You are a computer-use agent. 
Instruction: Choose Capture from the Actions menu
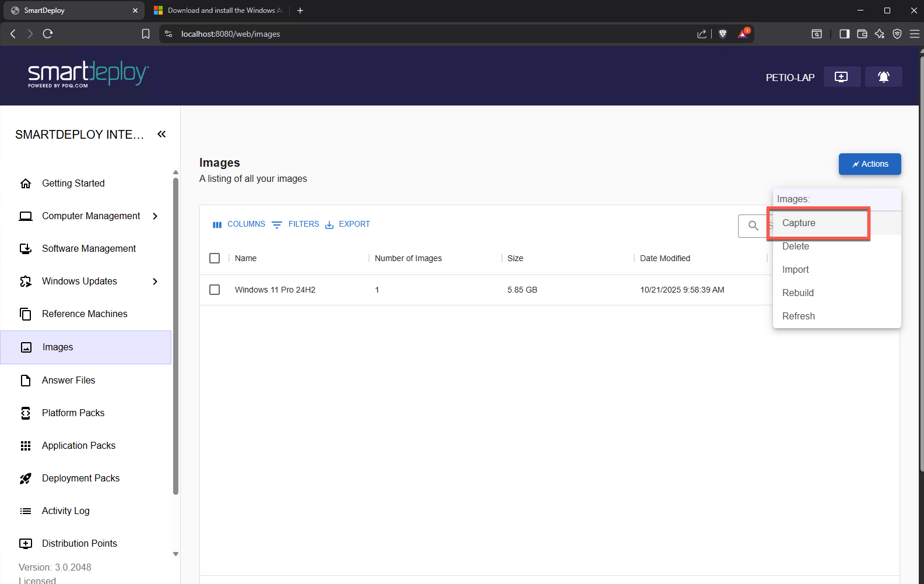pos(799,223)
